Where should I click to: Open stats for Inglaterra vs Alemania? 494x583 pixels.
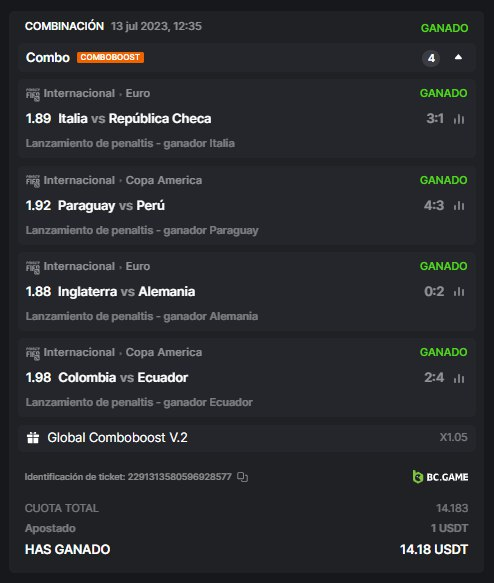(x=459, y=292)
